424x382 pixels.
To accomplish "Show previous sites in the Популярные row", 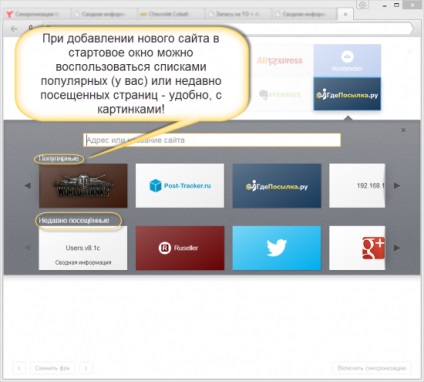I will (x=28, y=186).
